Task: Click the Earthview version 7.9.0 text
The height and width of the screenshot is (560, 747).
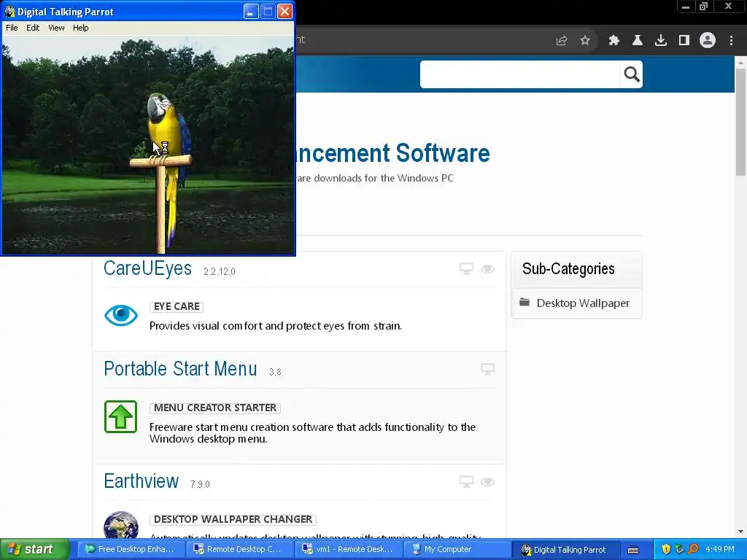Action: [x=200, y=484]
